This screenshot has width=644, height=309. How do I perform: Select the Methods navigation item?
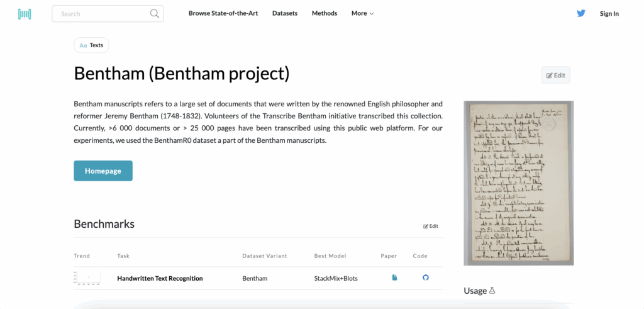pyautogui.click(x=325, y=13)
